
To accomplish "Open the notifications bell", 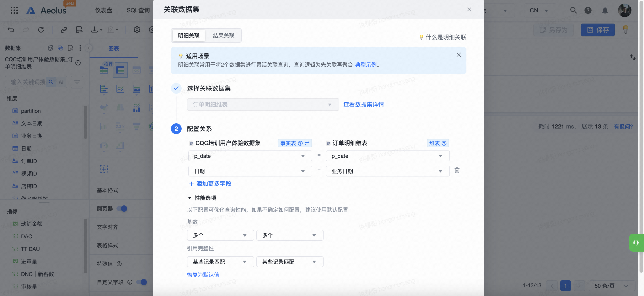I will (605, 10).
